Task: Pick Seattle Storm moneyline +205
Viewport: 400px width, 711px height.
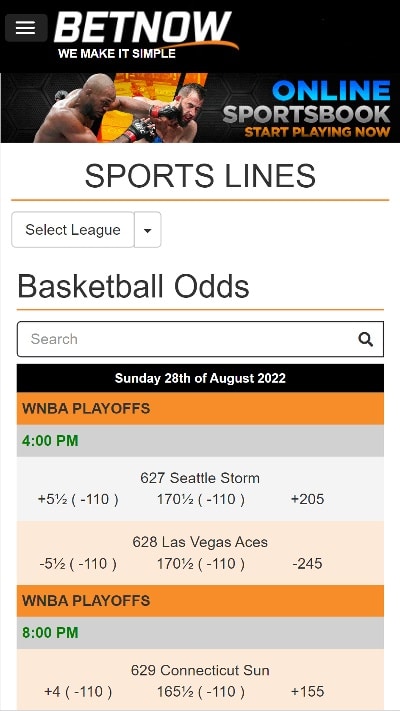Action: coord(307,500)
